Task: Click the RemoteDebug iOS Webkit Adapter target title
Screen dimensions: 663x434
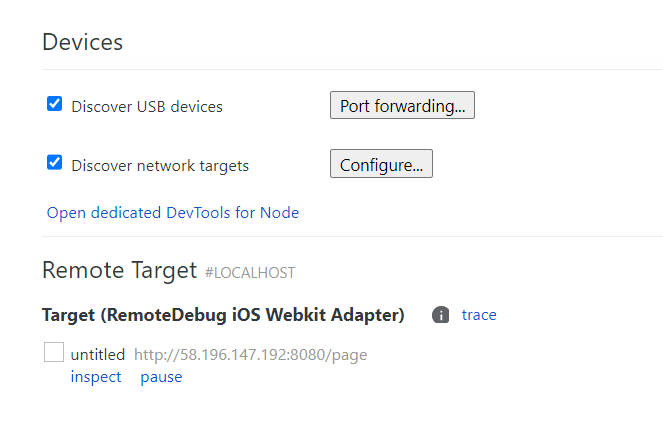Action: (x=223, y=315)
